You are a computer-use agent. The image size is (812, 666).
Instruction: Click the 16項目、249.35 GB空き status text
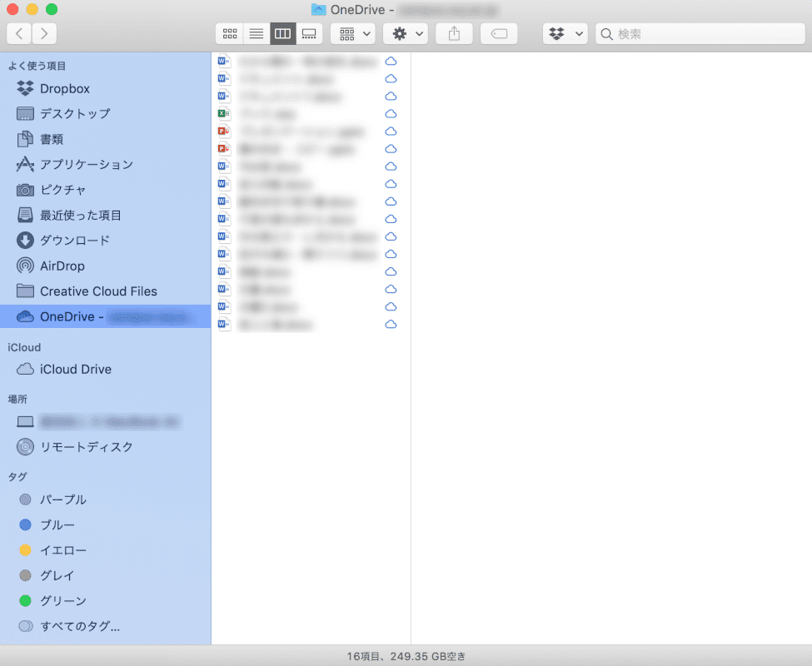point(406,656)
